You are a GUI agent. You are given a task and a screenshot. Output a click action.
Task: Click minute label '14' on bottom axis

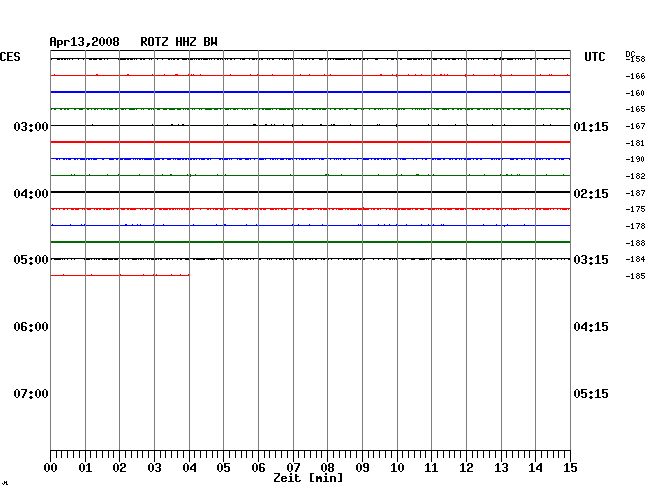(x=535, y=468)
